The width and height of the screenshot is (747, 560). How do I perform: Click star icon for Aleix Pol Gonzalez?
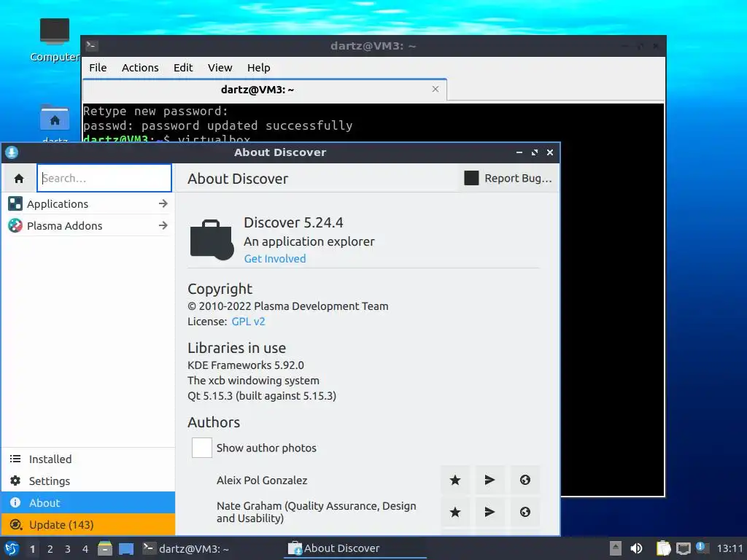[x=455, y=480]
